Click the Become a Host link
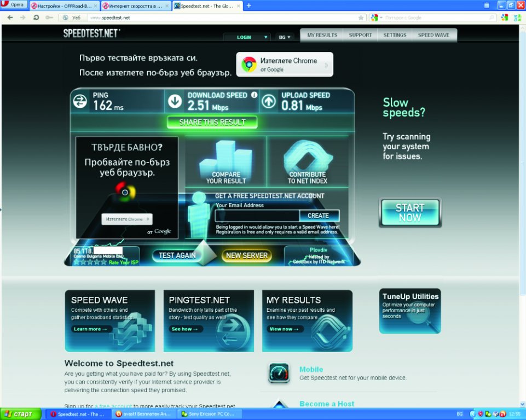Image resolution: width=526 pixels, height=420 pixels. tap(327, 404)
